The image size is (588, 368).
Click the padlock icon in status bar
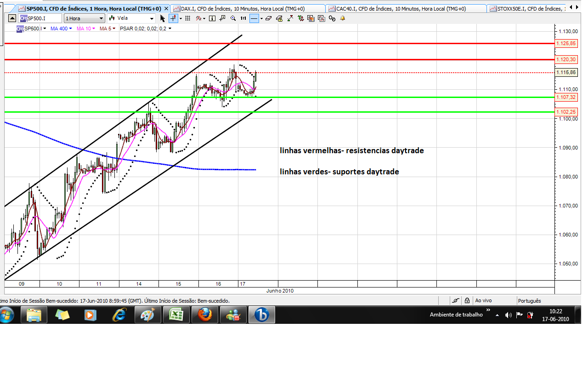[x=467, y=300]
